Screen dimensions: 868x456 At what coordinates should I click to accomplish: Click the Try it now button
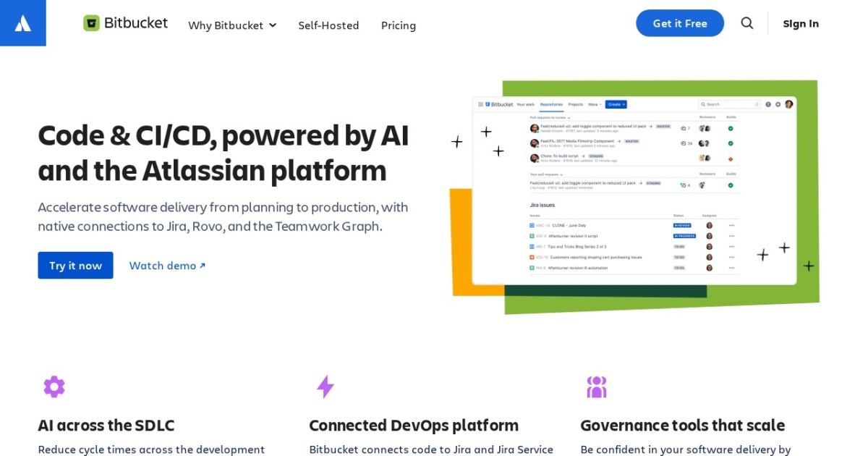[x=75, y=266]
